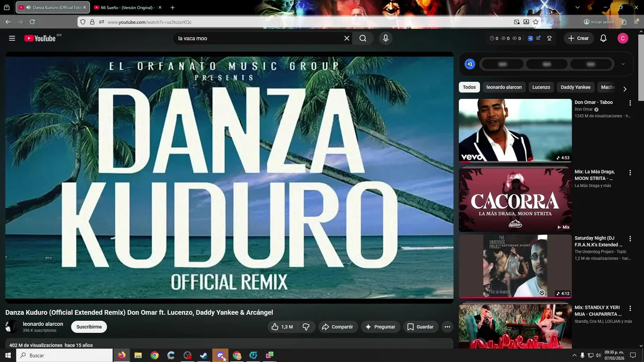The width and height of the screenshot is (644, 362).
Task: Subscribe with the Suscribirme button
Action: click(x=89, y=327)
